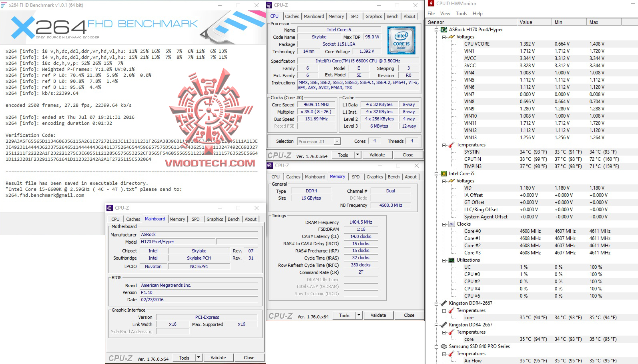
Task: Click the CPUID HWMonitor title bar icon
Action: click(x=431, y=4)
